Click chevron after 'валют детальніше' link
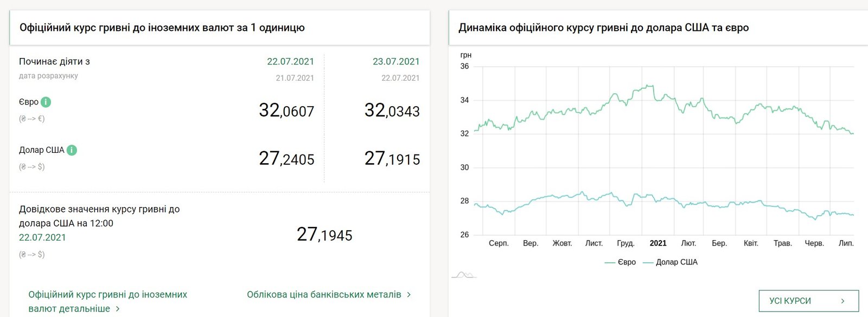 click(118, 309)
